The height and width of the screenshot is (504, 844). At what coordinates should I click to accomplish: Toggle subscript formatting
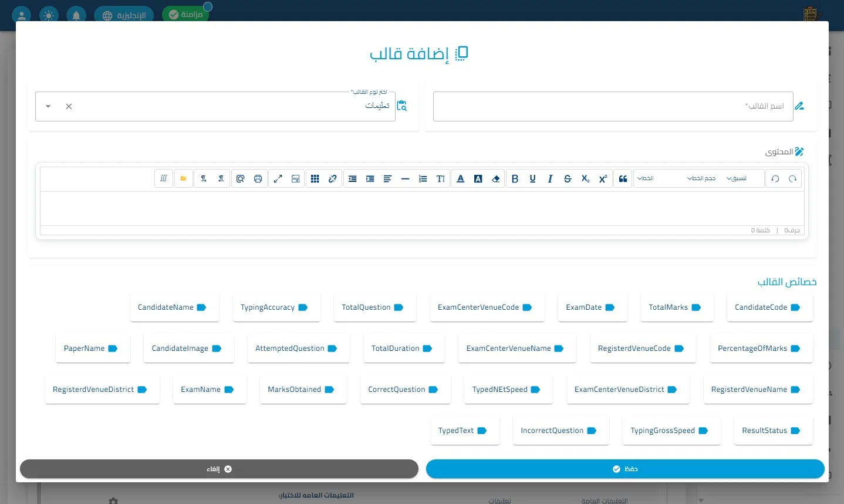585,178
